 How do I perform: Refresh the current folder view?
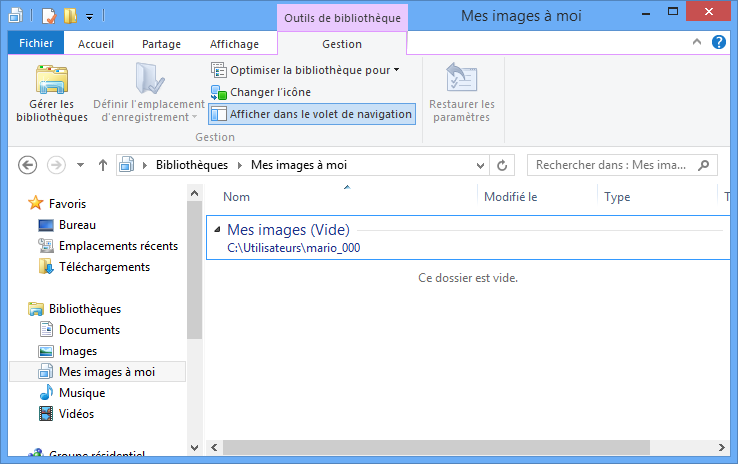(502, 165)
